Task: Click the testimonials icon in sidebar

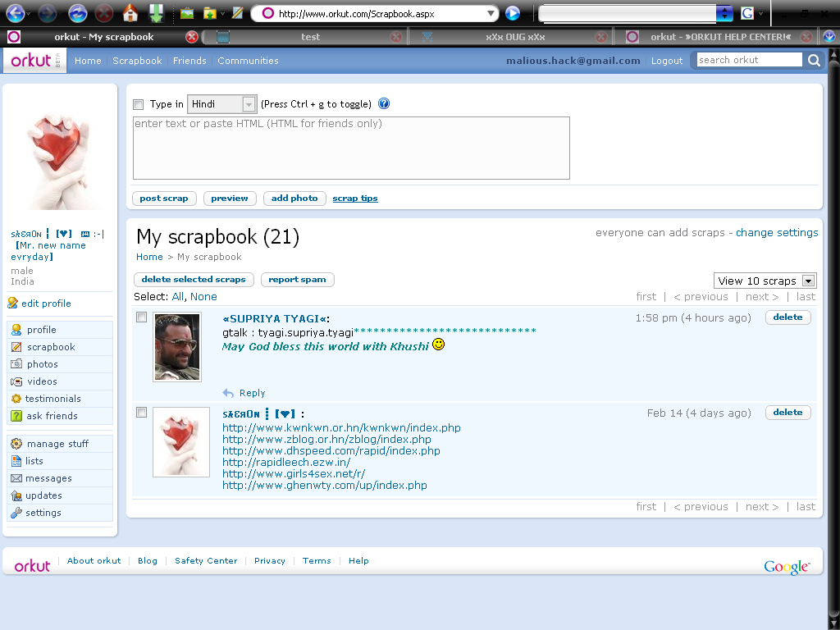Action: [16, 399]
